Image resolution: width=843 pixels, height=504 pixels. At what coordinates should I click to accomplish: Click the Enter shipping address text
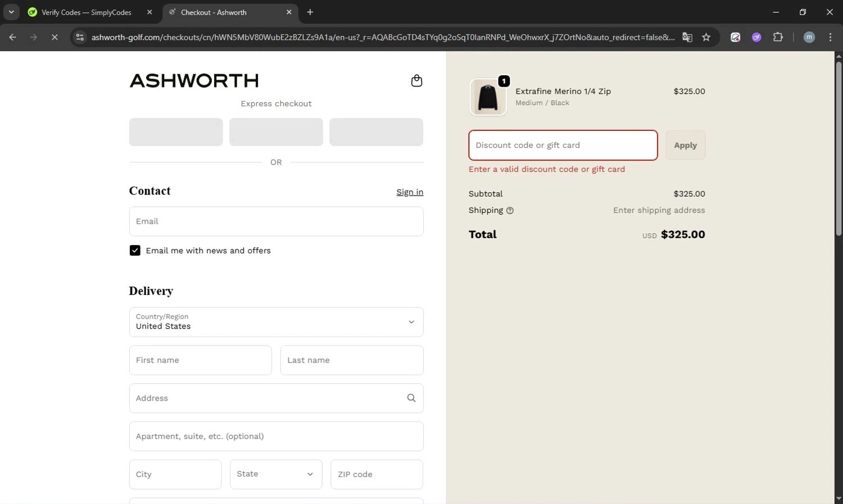pyautogui.click(x=659, y=210)
